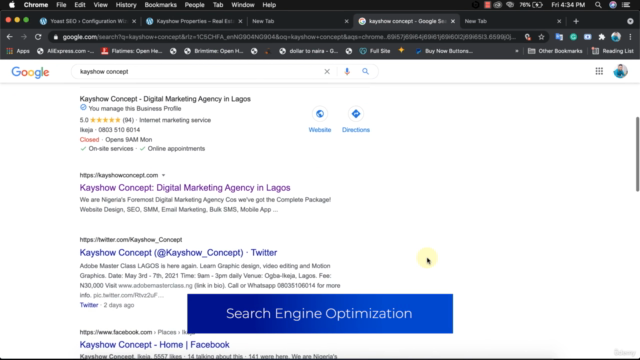Screen dimensions: 640x360
Task: Click the Chrome address bar
Action: 286,37
